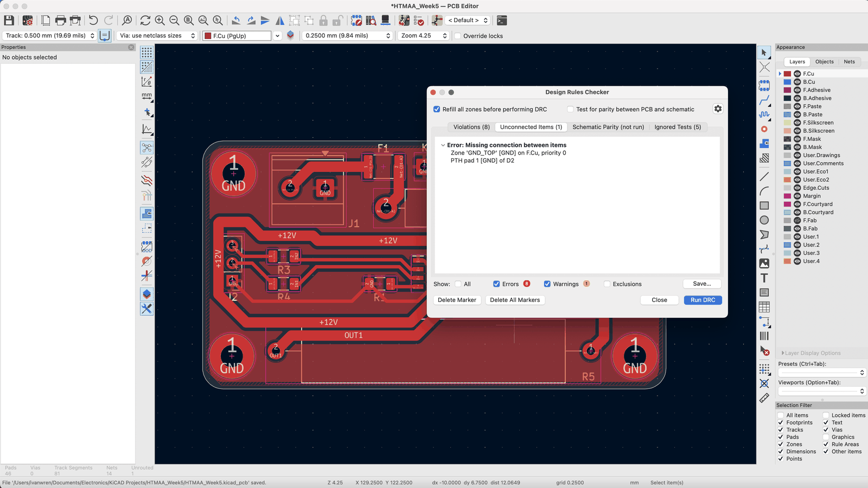Switch to Ignored Tests (5) tab
Viewport: 868px width, 488px height.
coord(678,127)
